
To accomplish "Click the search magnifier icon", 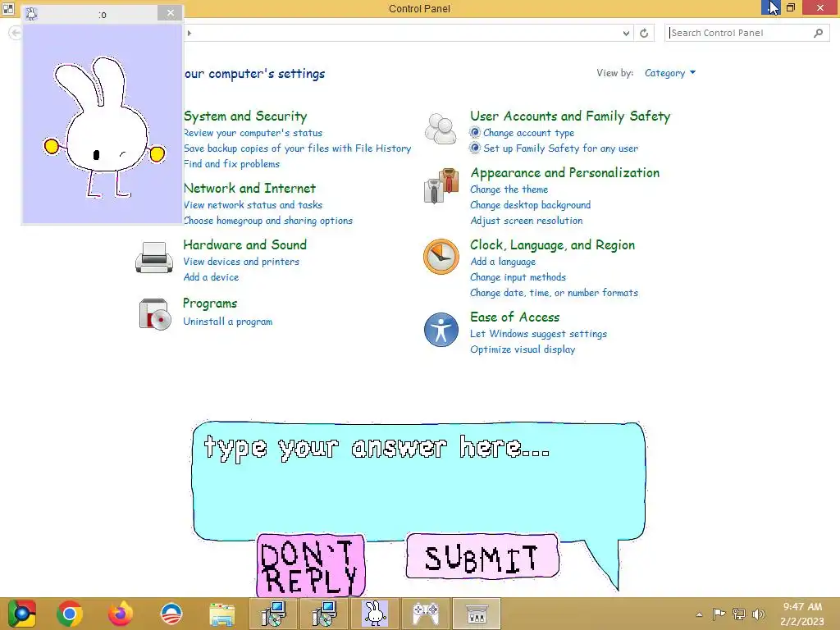I will pos(818,33).
